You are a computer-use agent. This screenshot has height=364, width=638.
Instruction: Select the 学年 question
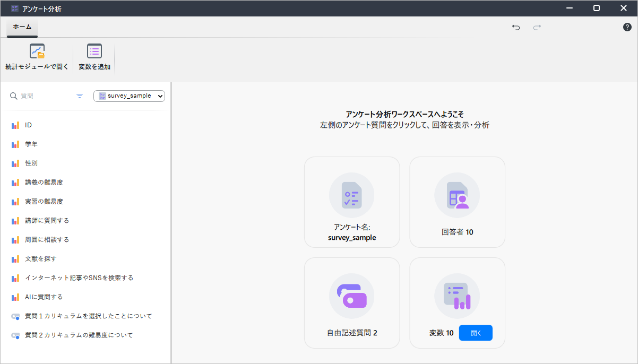coord(31,144)
